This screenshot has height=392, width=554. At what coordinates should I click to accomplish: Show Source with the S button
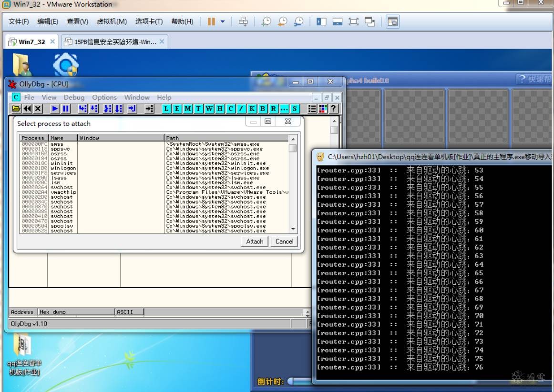[295, 109]
